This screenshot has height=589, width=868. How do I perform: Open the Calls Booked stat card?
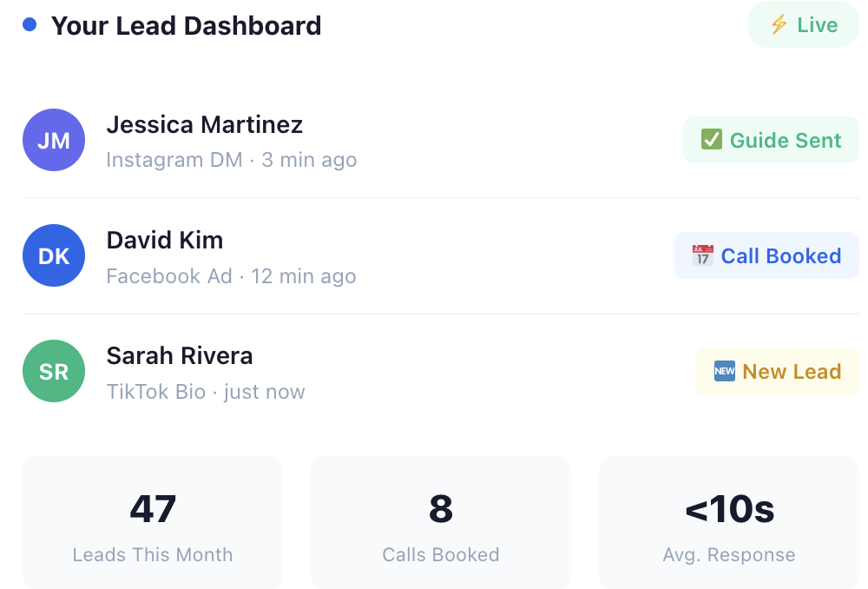pos(440,522)
